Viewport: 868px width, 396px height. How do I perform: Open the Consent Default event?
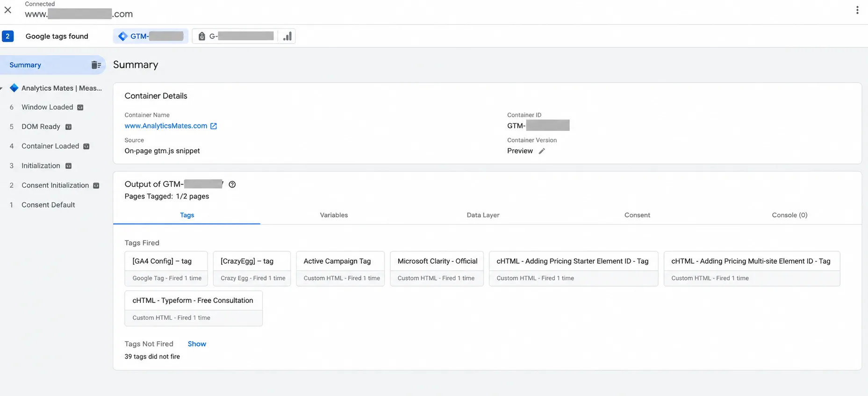click(x=48, y=205)
